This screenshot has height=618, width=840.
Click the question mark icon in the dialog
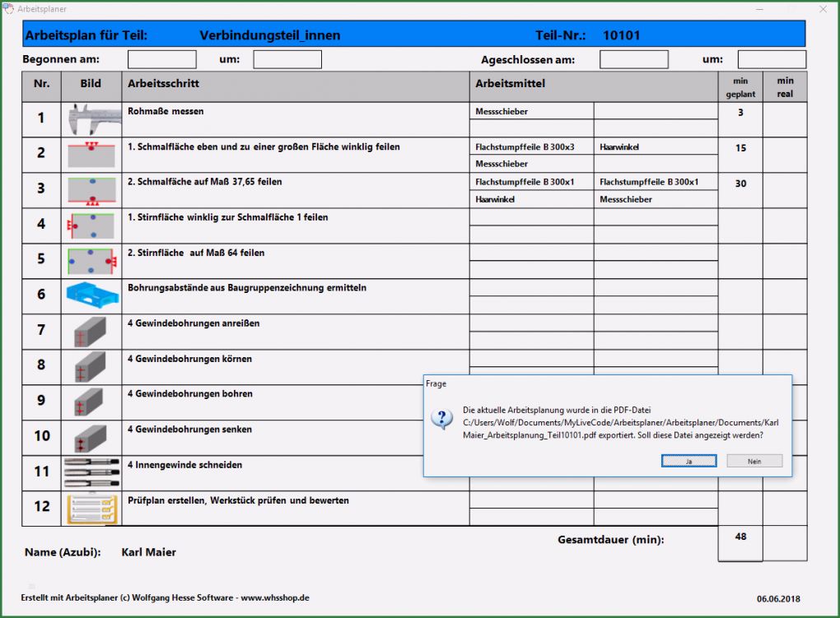(x=442, y=419)
